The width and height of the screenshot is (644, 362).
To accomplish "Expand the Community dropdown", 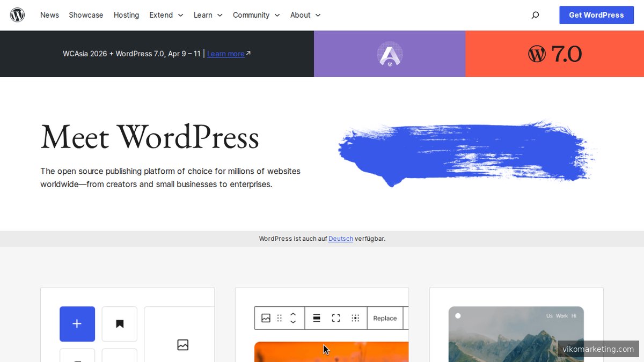I will pos(256,15).
